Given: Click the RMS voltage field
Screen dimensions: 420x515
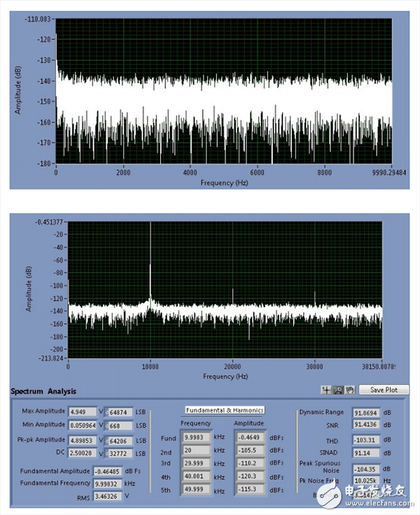Looking at the screenshot, I should click(x=109, y=495).
